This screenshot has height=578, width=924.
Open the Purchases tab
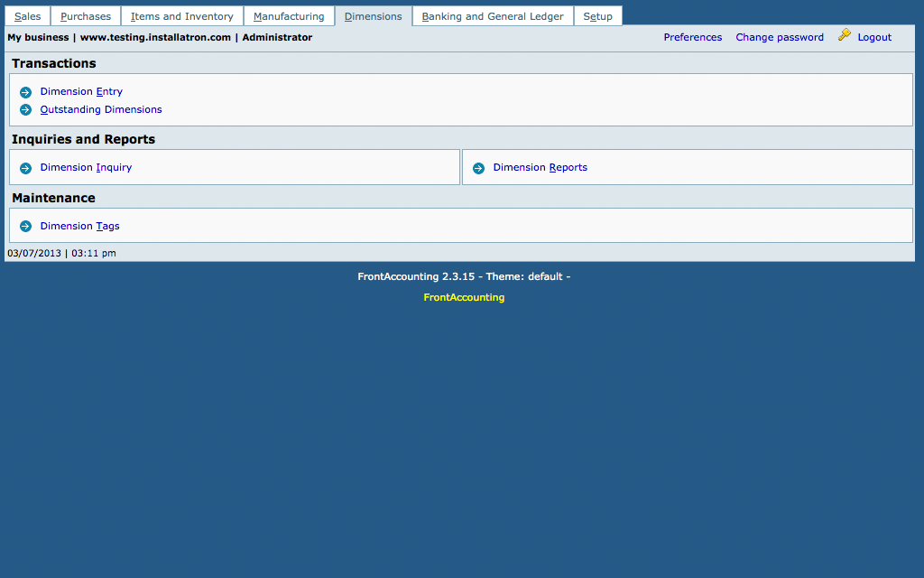86,16
